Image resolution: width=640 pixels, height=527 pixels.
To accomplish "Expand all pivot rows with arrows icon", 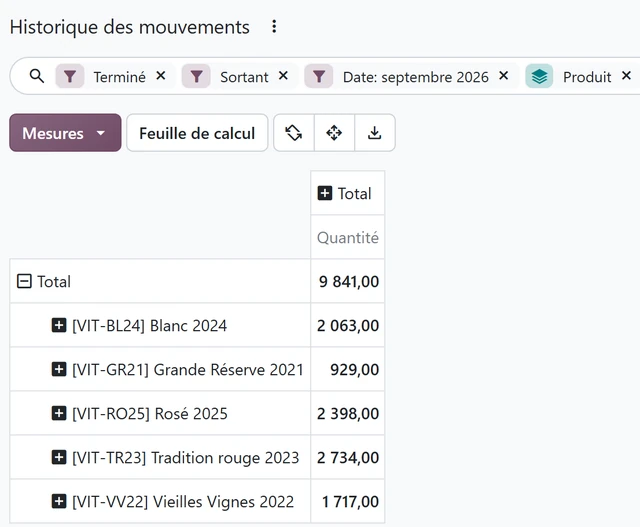I will [334, 133].
